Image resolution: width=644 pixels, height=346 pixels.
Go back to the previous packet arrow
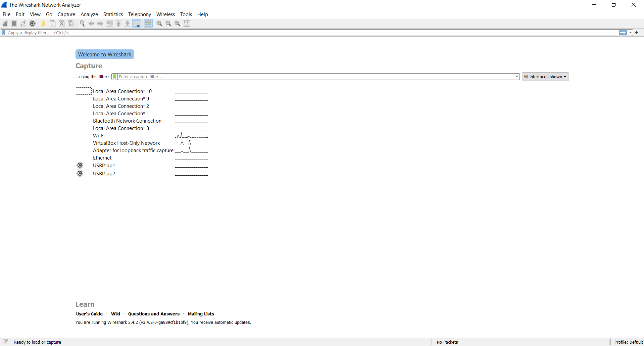click(91, 24)
